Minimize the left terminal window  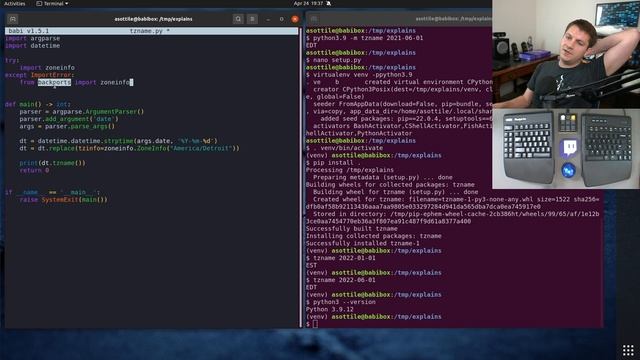click(268, 19)
